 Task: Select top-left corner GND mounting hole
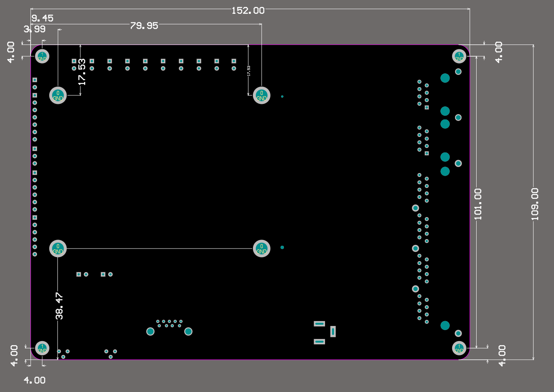pyautogui.click(x=42, y=56)
